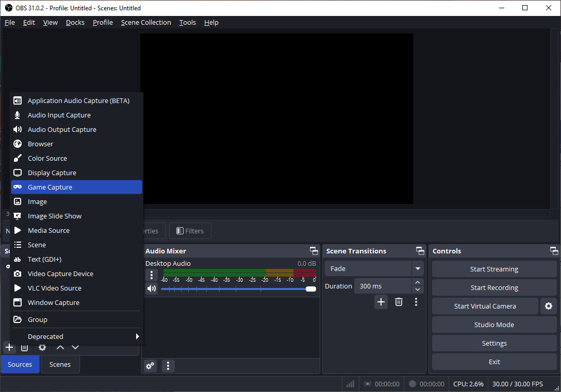Click the Exit button
The width and height of the screenshot is (561, 392).
[x=494, y=362]
